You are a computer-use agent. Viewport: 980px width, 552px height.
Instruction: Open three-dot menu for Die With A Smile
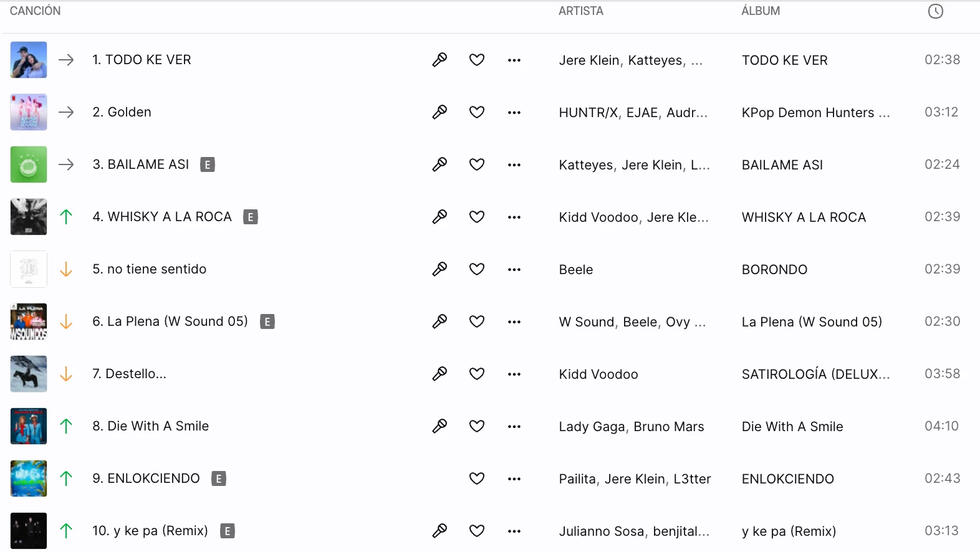514,426
